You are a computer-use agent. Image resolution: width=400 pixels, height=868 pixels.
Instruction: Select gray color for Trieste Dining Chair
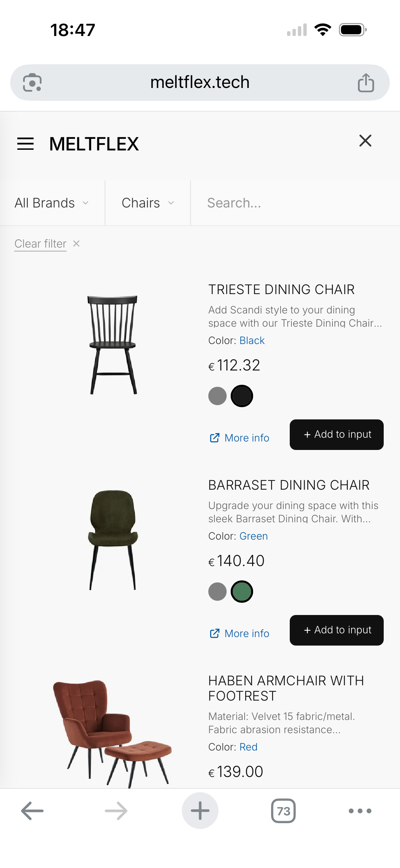click(x=217, y=396)
